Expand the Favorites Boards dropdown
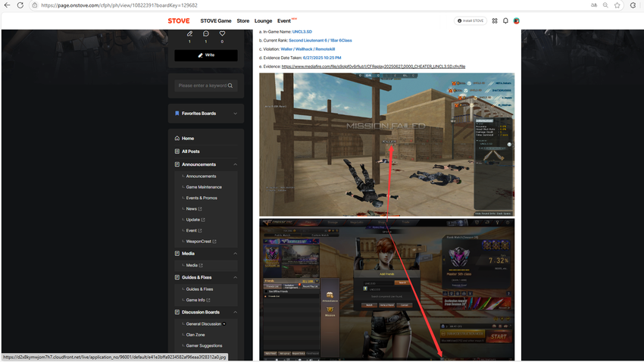 [x=235, y=114]
